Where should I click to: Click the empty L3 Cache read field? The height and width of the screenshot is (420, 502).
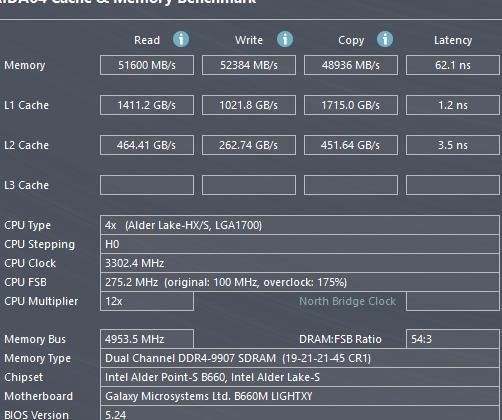click(147, 185)
